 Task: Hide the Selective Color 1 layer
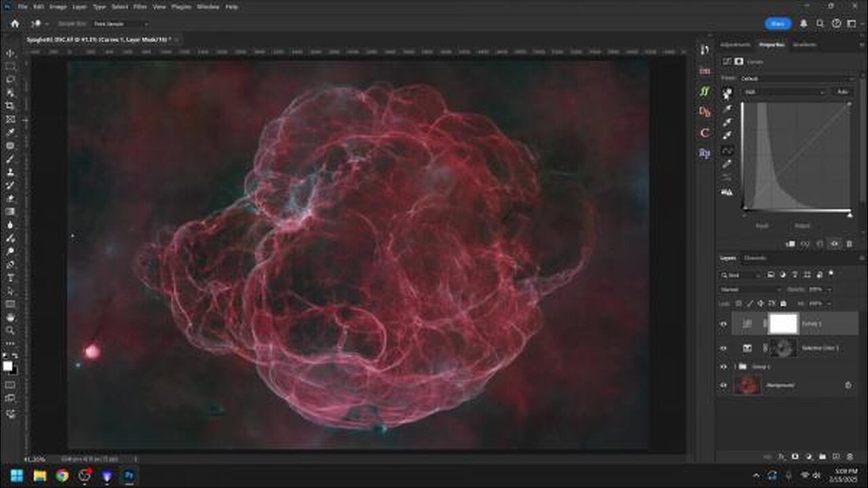pos(724,348)
